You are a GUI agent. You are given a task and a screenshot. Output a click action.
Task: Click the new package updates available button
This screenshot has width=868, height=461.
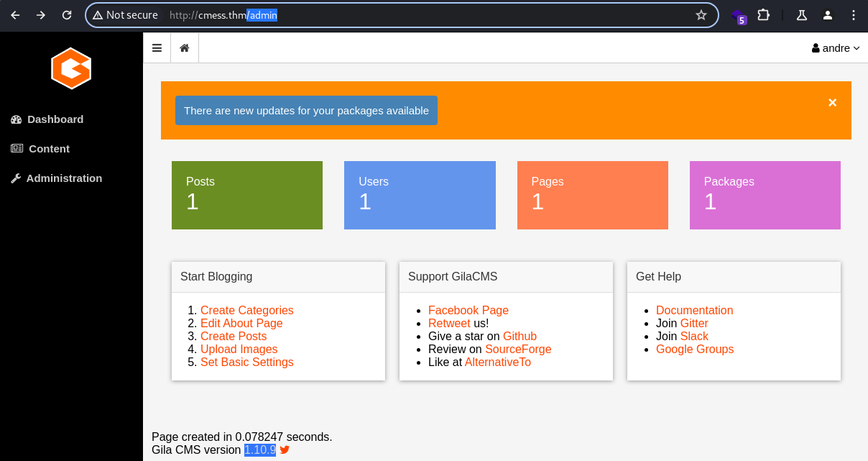[x=306, y=111]
